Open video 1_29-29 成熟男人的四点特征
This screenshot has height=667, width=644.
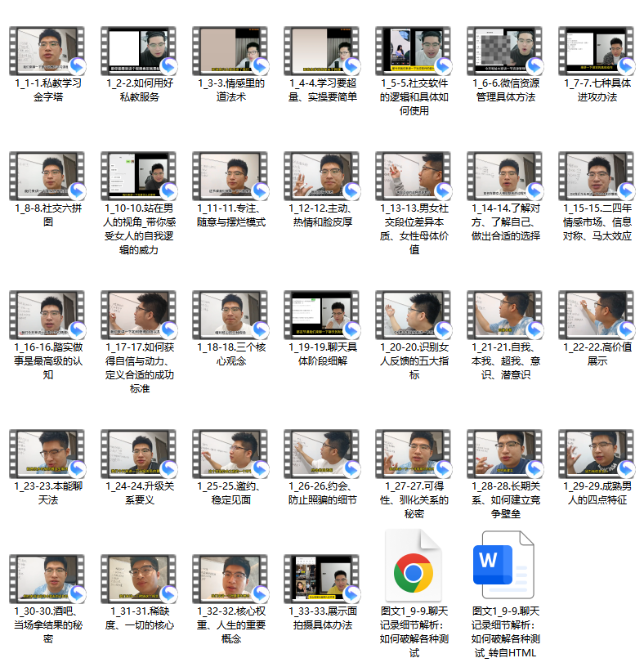[x=597, y=454]
